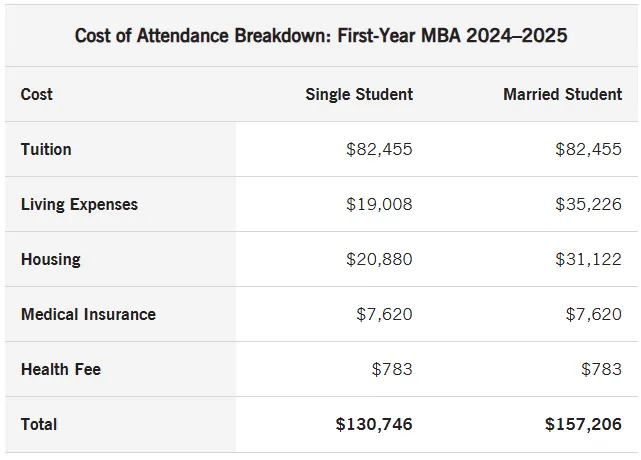641x460 pixels.
Task: Click the Living Expenses row label
Action: [79, 204]
